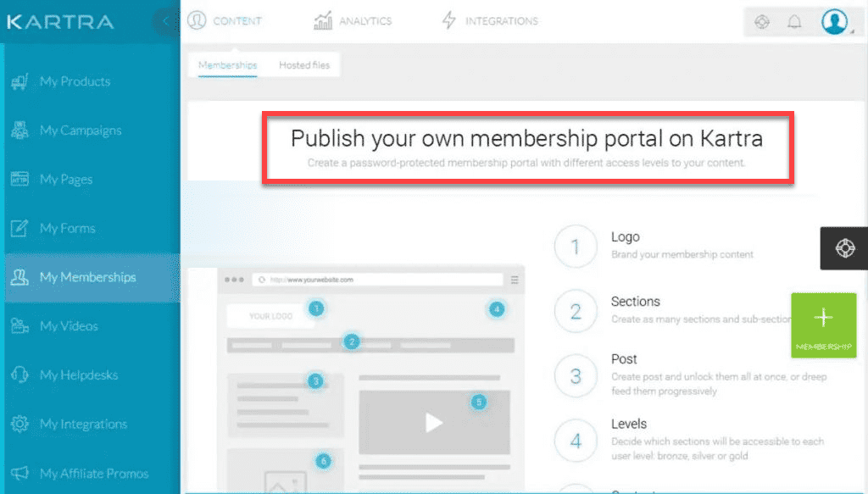The image size is (868, 494).
Task: Click the My Affiliate Promos megaphone icon
Action: point(19,473)
